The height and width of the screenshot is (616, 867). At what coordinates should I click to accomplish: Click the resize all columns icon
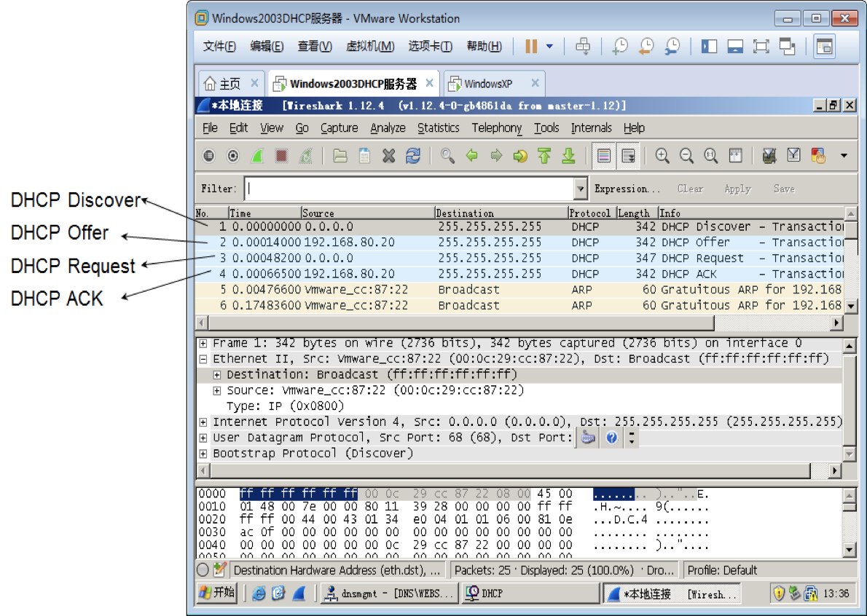(735, 157)
